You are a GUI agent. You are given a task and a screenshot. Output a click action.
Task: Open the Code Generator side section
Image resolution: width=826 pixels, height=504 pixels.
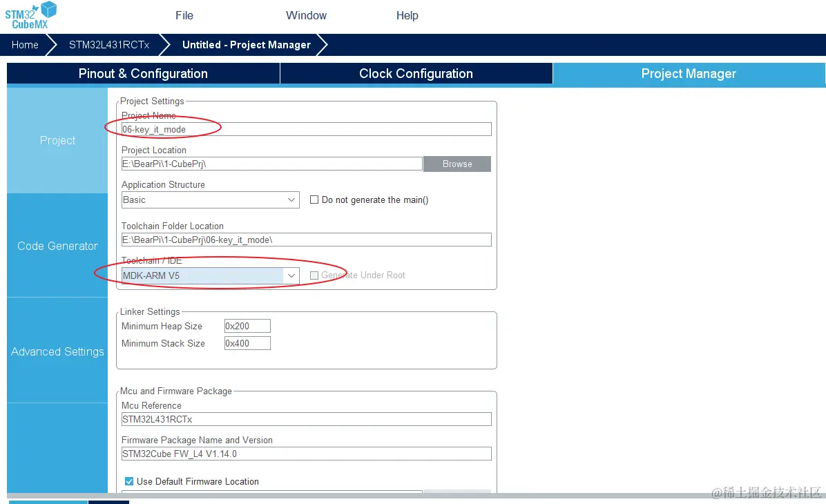57,245
